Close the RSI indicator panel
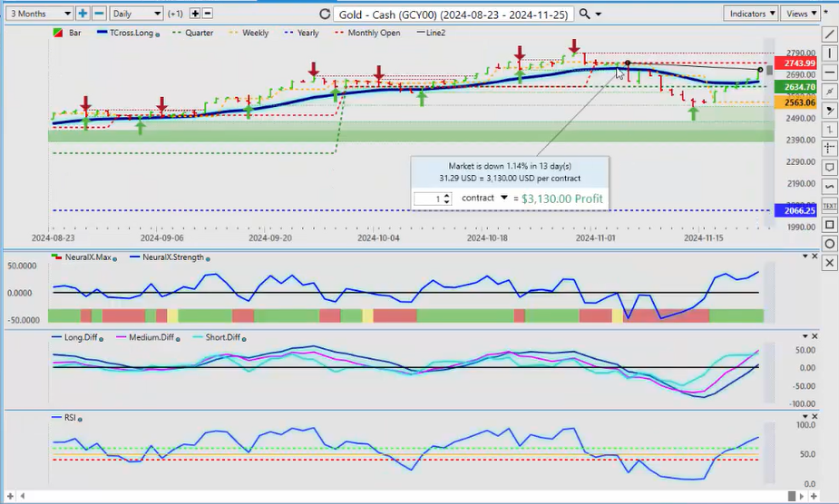 point(815,416)
